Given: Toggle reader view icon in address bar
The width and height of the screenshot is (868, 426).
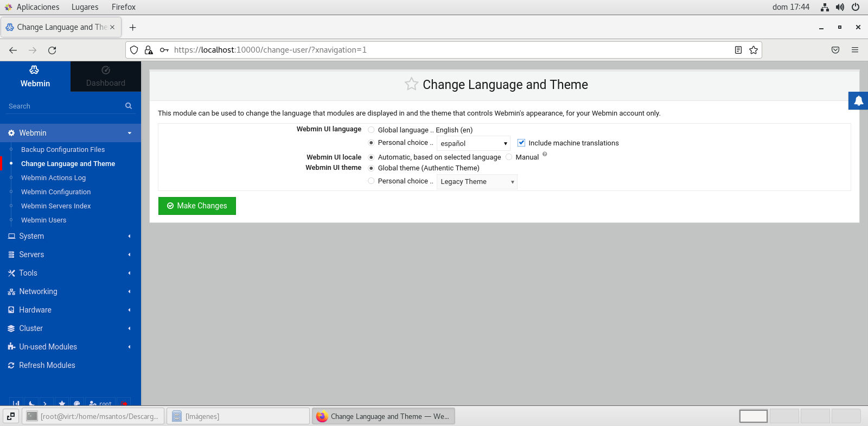Looking at the screenshot, I should coord(738,50).
